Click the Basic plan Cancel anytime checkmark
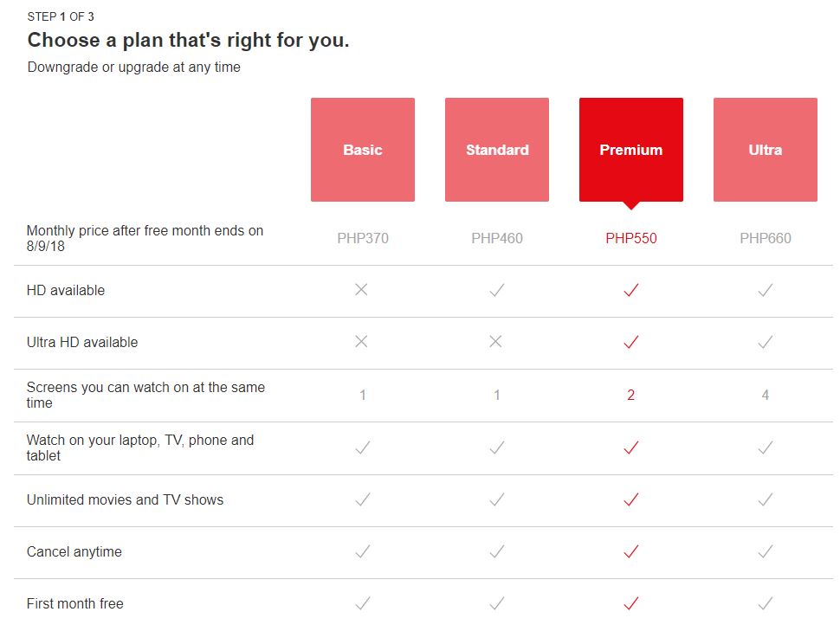 (x=362, y=551)
